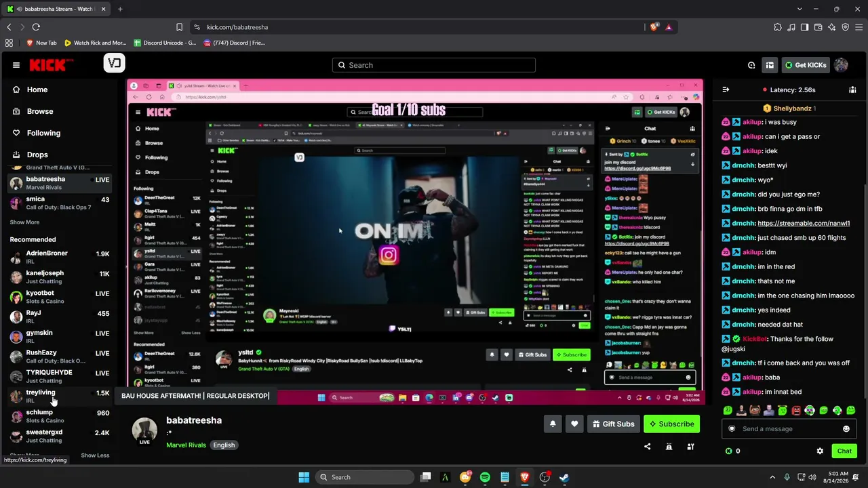Open the Following sidebar item
Viewport: 868px width, 488px height.
click(59, 133)
